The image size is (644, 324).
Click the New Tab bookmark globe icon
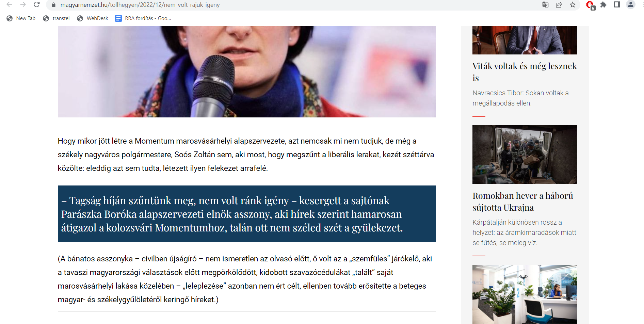pyautogui.click(x=10, y=18)
